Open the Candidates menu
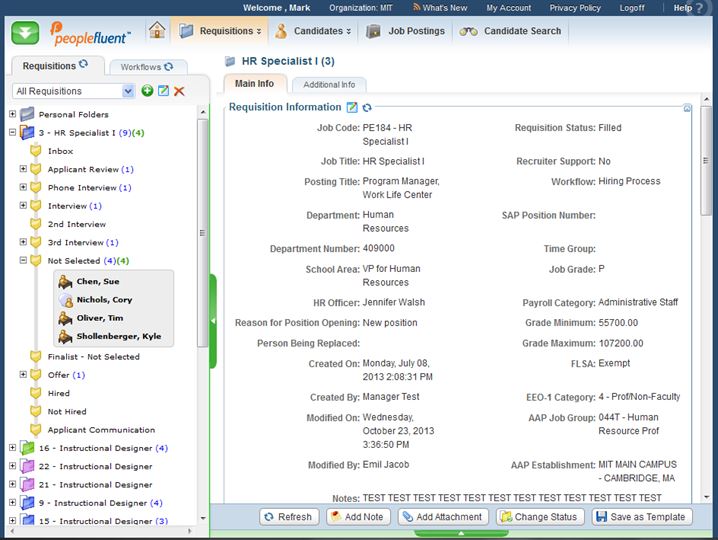This screenshot has height=540, width=718. click(313, 31)
